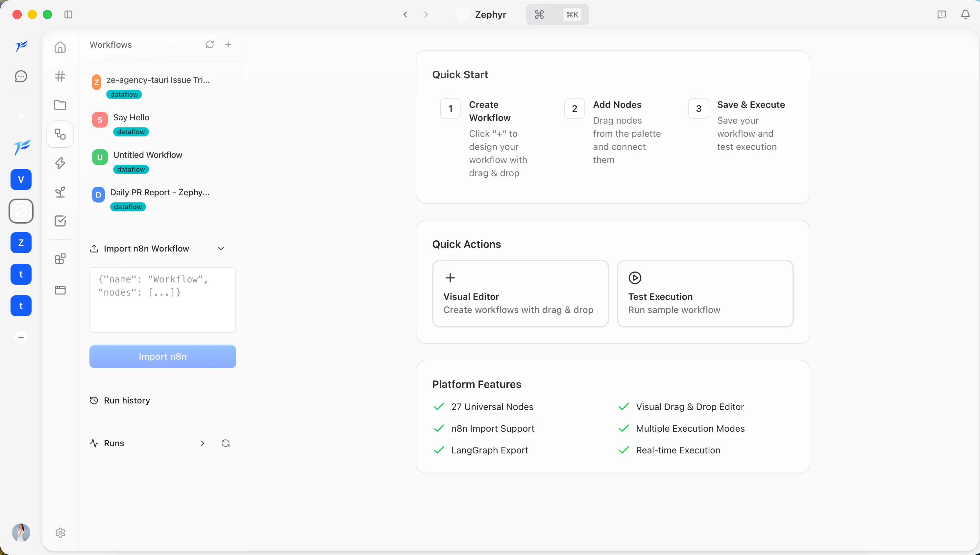Viewport: 980px width, 555px height.
Task: Open the Visual Editor quick action card
Action: click(520, 294)
